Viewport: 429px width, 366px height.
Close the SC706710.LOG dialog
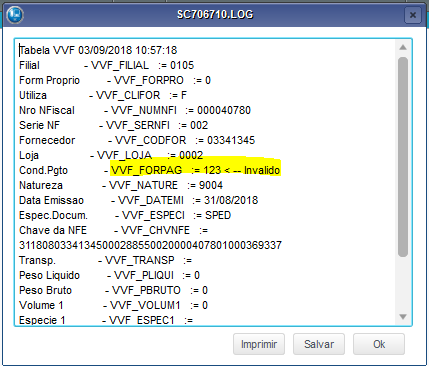coord(413,15)
